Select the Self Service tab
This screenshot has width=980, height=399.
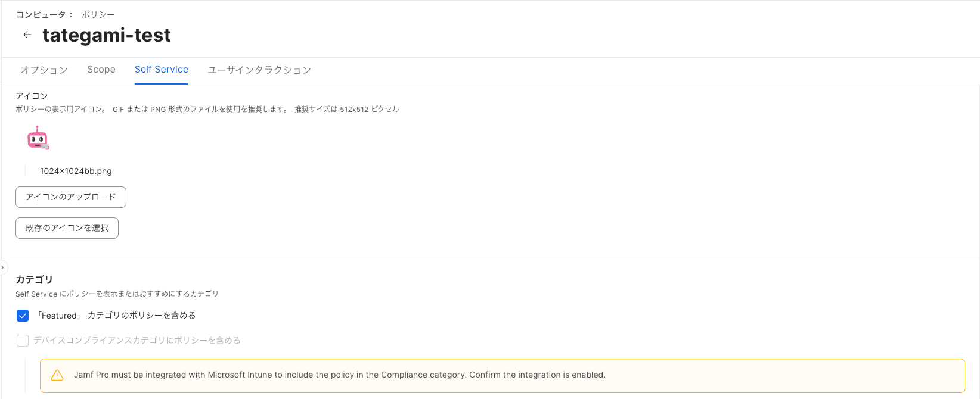(x=162, y=70)
